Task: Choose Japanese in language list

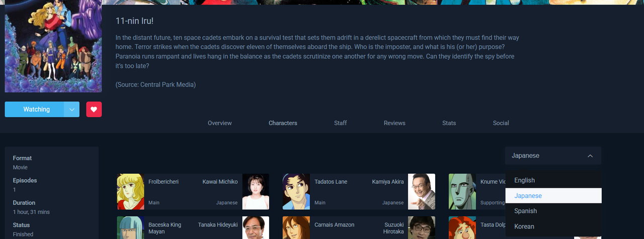Action: (x=553, y=196)
